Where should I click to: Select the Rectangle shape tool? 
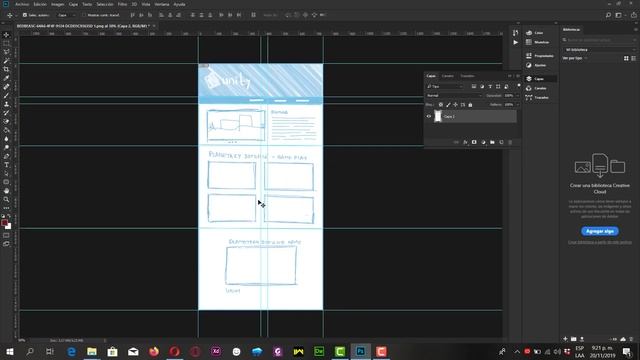[x=6, y=182]
